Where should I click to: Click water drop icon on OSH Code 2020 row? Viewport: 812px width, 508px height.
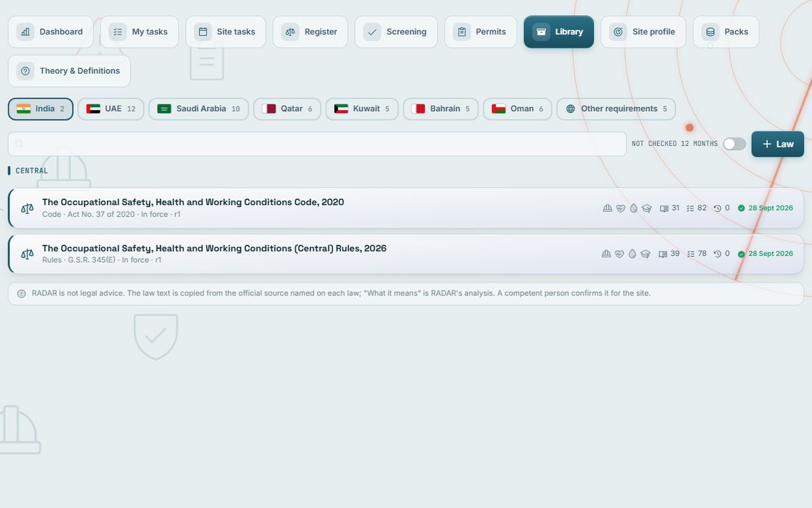coord(633,208)
